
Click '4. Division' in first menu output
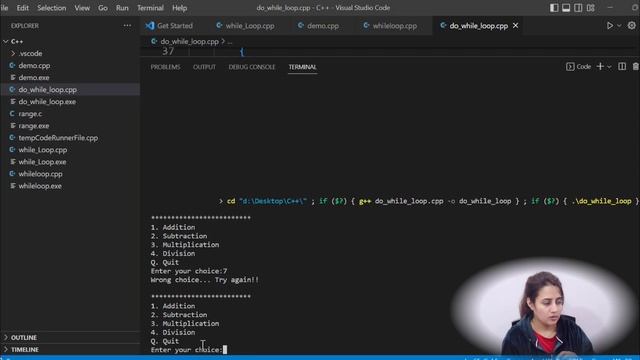tap(173, 254)
